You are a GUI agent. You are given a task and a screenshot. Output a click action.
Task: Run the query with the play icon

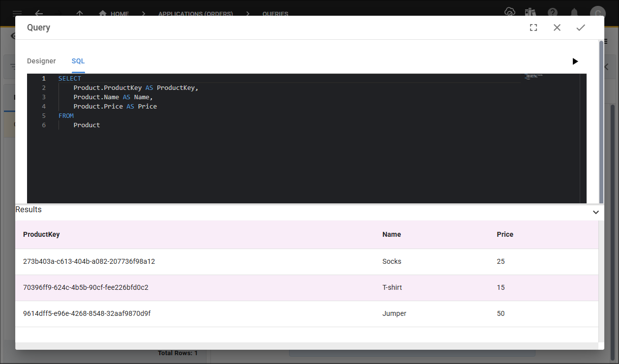[575, 61]
